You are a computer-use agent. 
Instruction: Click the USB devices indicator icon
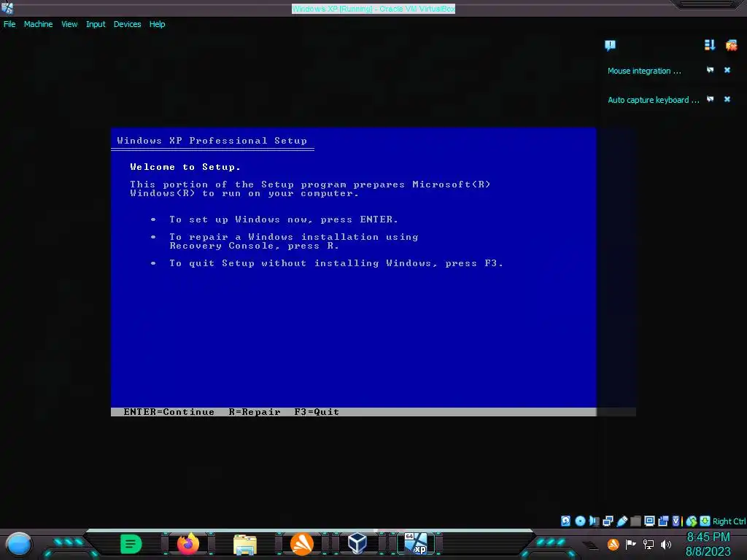tap(622, 521)
